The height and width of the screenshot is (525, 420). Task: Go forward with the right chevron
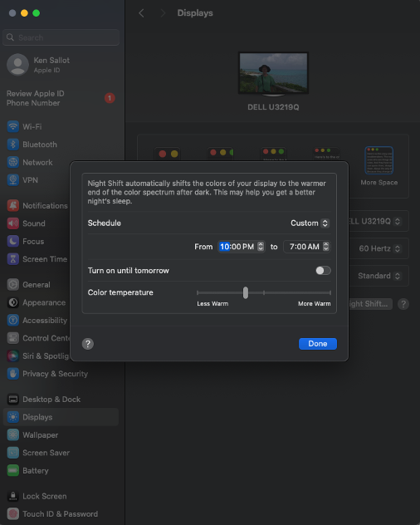coord(163,13)
